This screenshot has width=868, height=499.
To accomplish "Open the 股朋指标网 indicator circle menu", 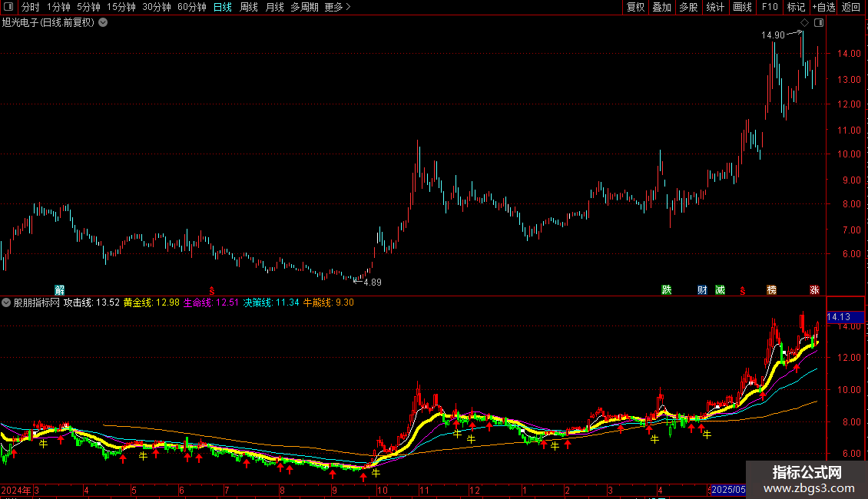I will coord(5,302).
